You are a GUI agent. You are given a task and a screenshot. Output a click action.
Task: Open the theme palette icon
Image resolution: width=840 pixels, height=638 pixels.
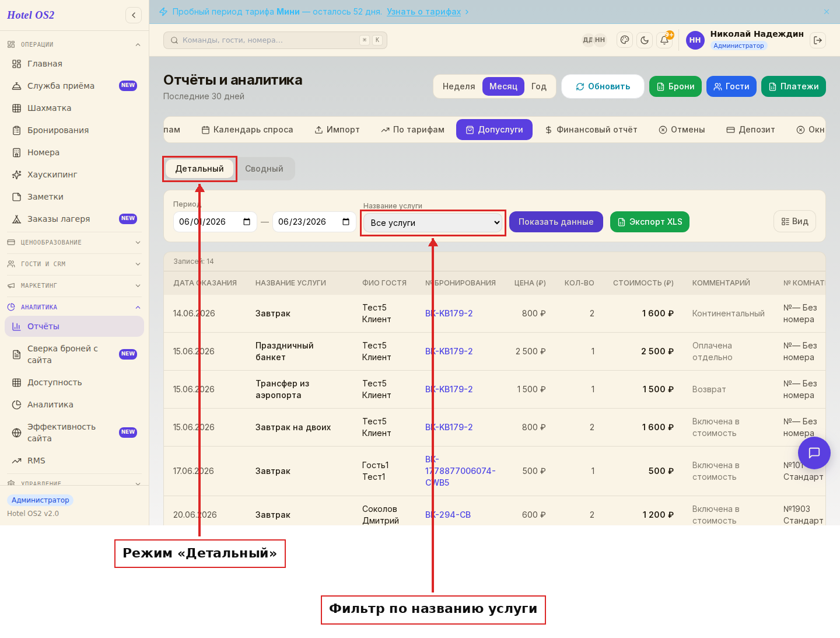click(x=625, y=40)
